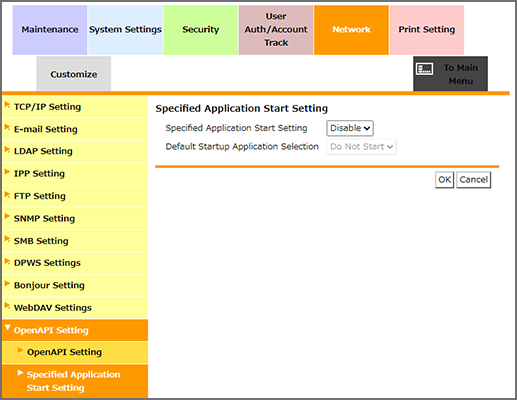Confirm changes with the OK button
Image resolution: width=517 pixels, height=400 pixels.
444,180
